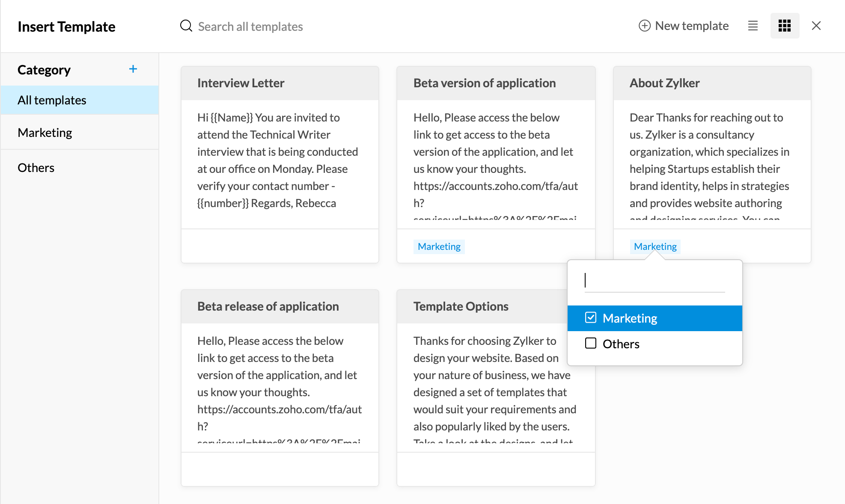Click the New template button label
The image size is (845, 504).
pos(692,26)
